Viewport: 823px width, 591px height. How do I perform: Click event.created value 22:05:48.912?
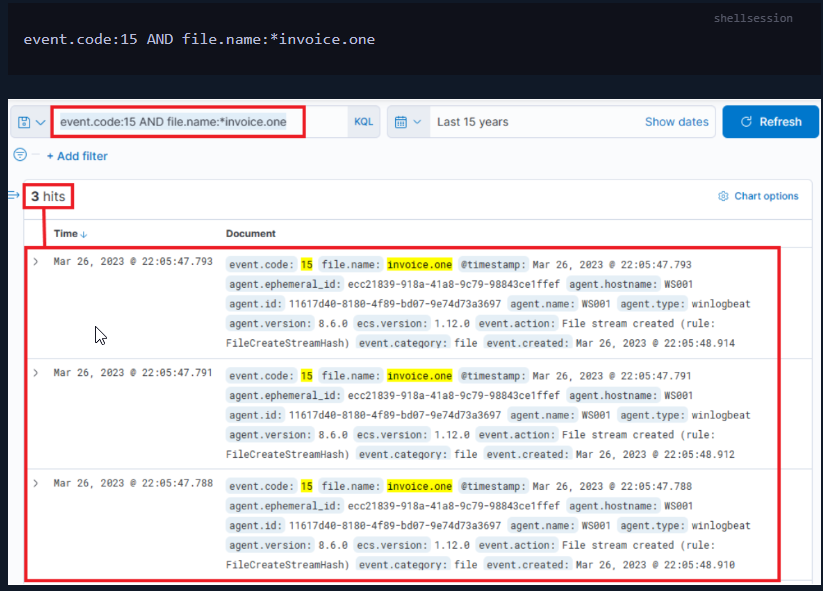[x=655, y=455]
